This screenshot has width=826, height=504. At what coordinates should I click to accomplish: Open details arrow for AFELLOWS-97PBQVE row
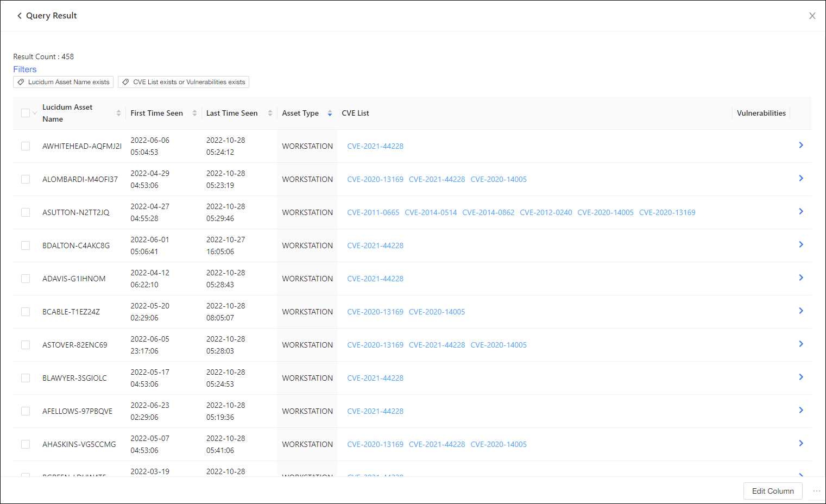[x=801, y=410]
